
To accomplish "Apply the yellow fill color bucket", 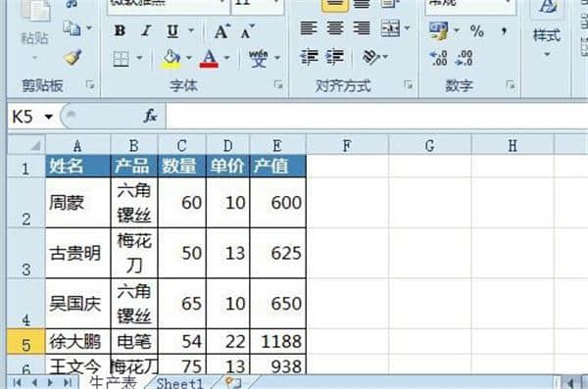I will tap(171, 59).
